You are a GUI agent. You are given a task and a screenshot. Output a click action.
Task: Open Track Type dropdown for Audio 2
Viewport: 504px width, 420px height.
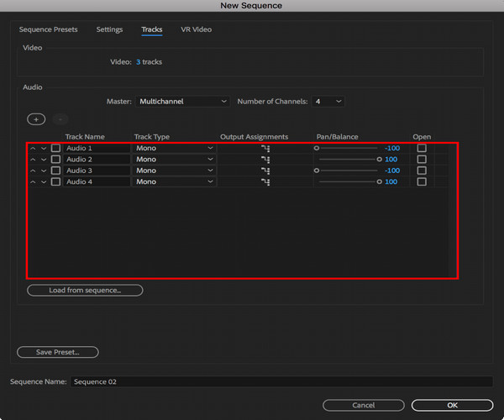(x=174, y=160)
